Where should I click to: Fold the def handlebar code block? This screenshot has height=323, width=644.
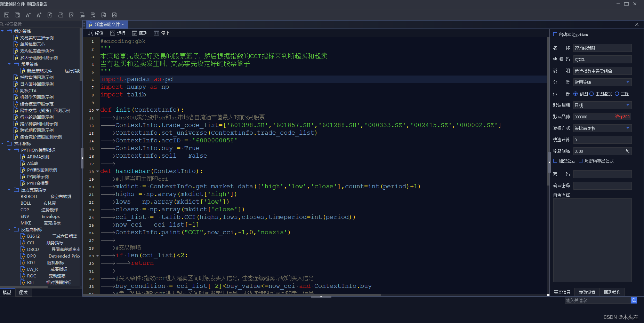pos(98,172)
